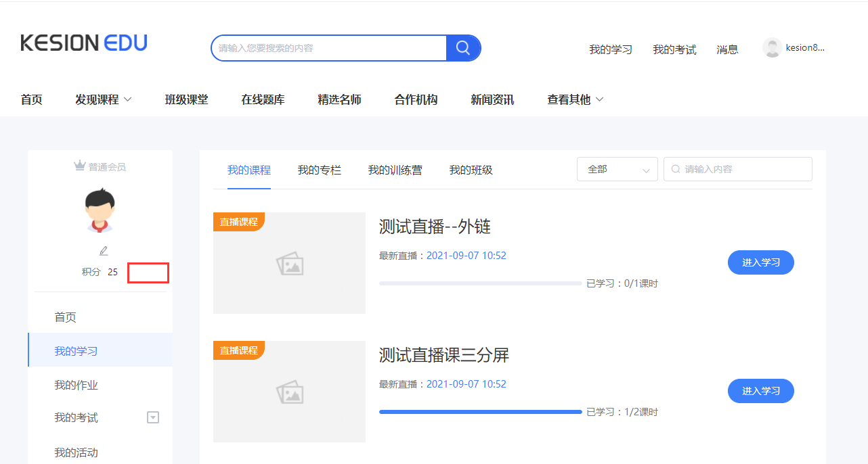
Task: Switch to the 我的训练营 tab
Action: pos(395,170)
